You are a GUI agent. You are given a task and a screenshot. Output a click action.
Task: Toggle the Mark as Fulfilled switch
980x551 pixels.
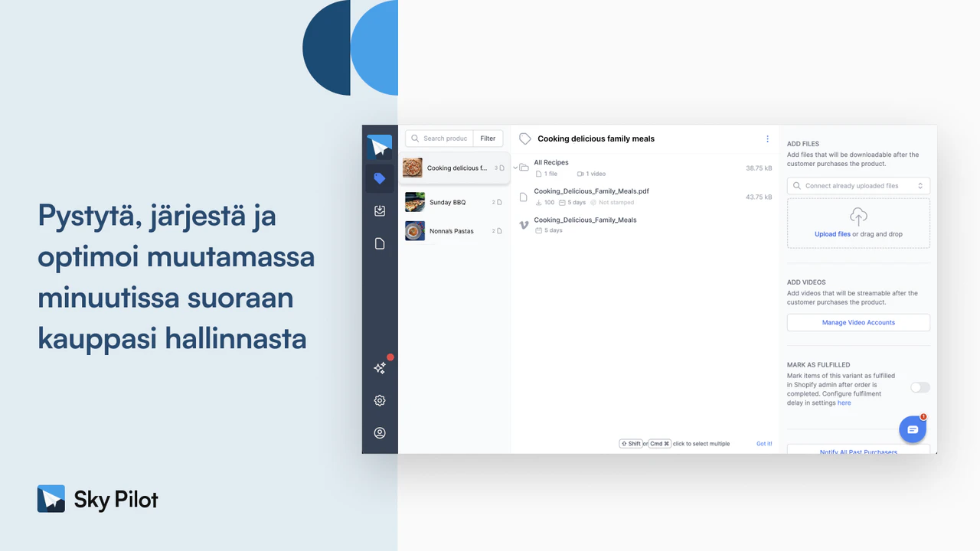pyautogui.click(x=920, y=387)
